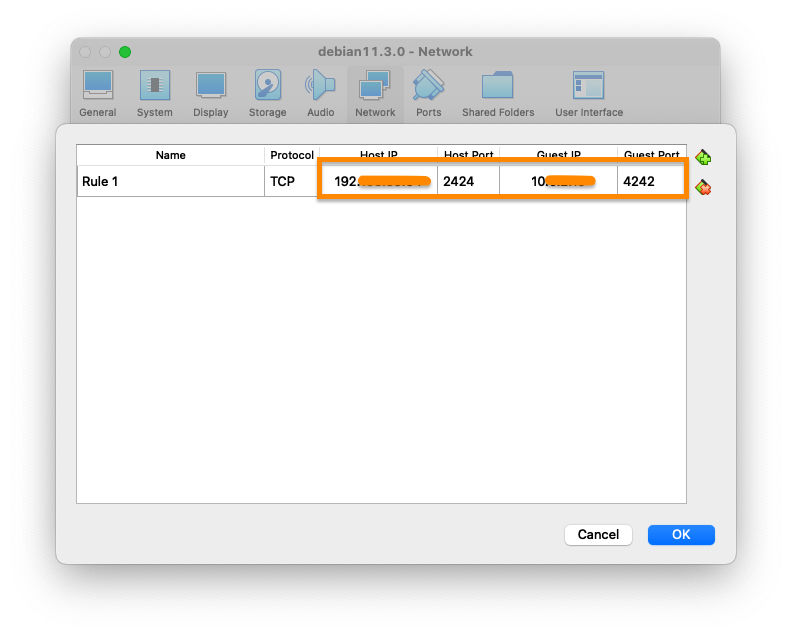Click the Host IP cell of Rule 1
This screenshot has height=638, width=792.
click(x=379, y=182)
